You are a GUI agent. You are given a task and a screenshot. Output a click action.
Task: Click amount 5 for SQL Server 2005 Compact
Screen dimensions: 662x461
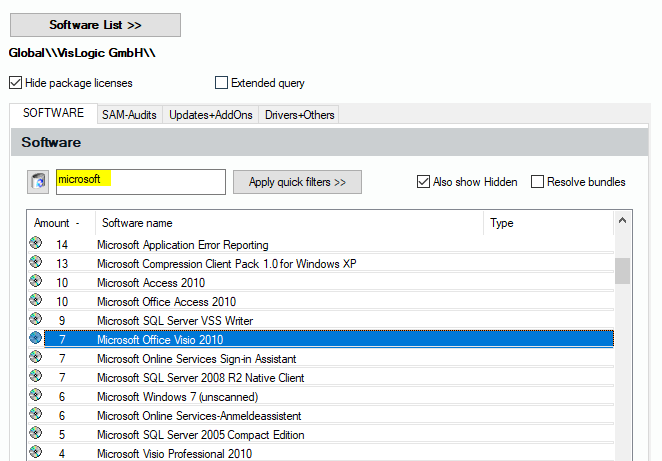point(62,435)
